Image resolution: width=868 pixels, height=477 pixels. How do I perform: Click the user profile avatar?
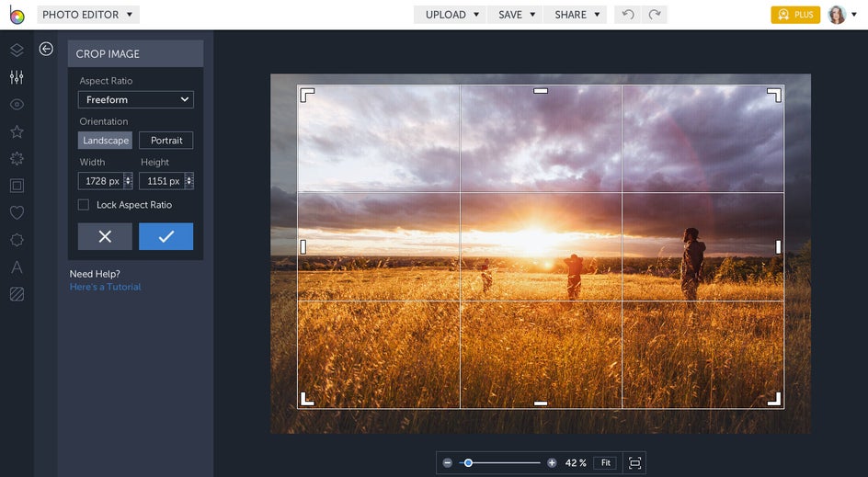click(837, 15)
